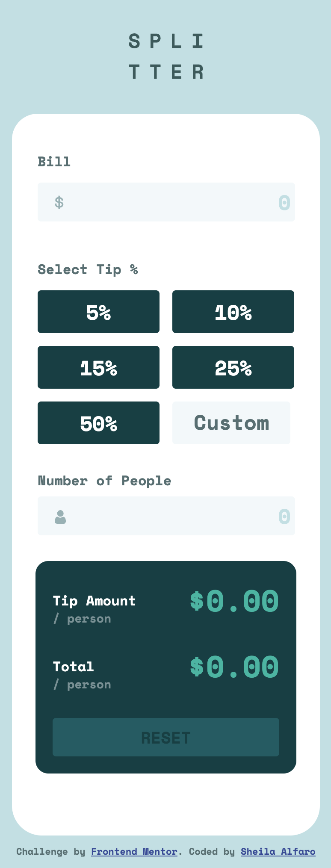Select the 10% tip option
The image size is (331, 868).
point(233,311)
